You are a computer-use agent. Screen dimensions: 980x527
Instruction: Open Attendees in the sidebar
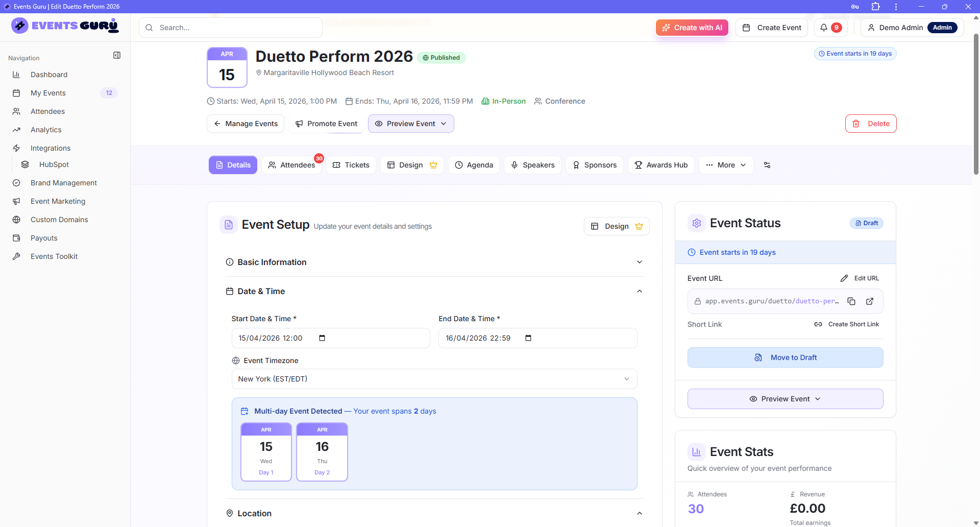pyautogui.click(x=65, y=111)
